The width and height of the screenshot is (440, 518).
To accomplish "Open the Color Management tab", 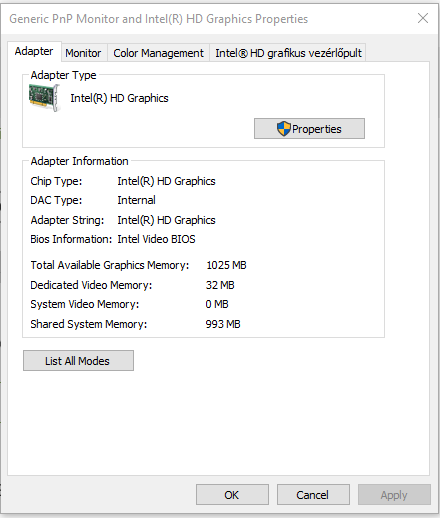I will [x=158, y=53].
